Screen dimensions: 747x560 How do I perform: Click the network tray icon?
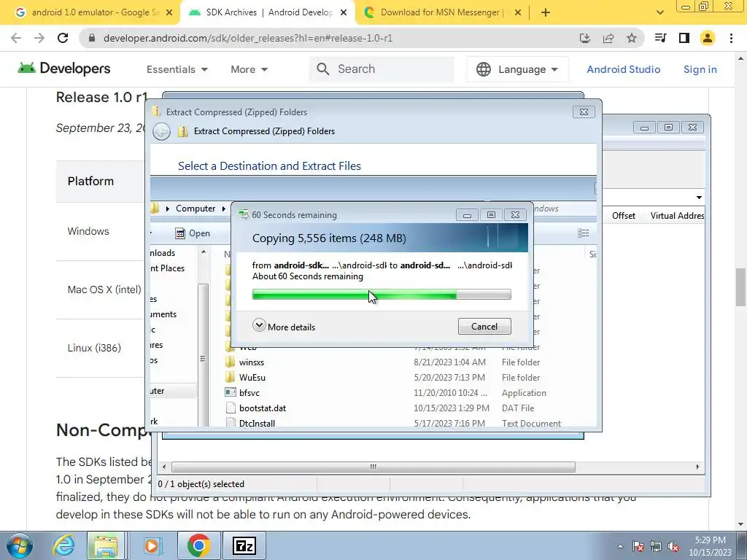(656, 547)
